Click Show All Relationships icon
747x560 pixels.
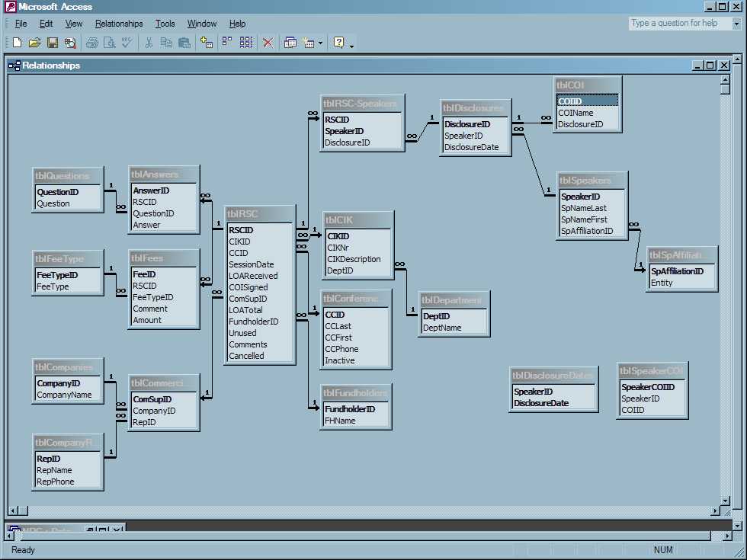(x=246, y=43)
